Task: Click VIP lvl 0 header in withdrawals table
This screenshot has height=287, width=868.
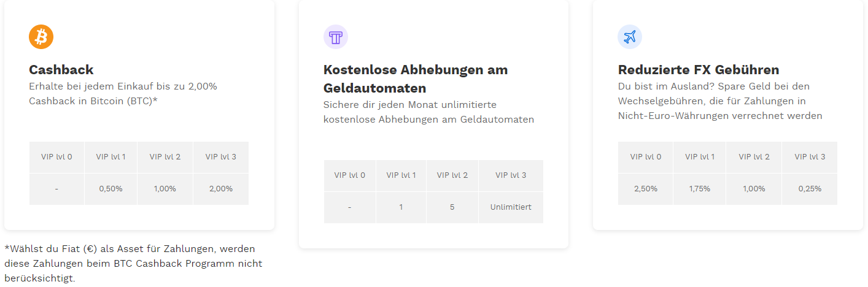Action: click(350, 175)
